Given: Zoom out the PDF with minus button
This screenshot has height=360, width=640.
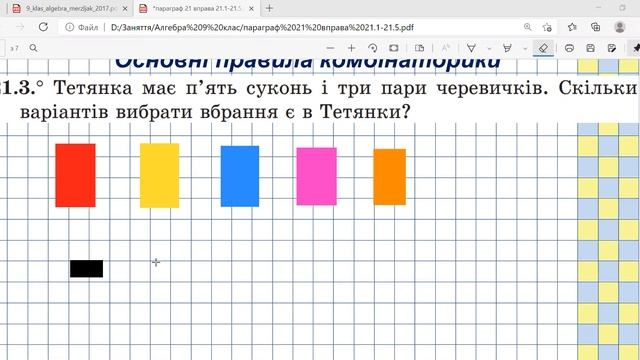Looking at the screenshot, I should (330, 48).
